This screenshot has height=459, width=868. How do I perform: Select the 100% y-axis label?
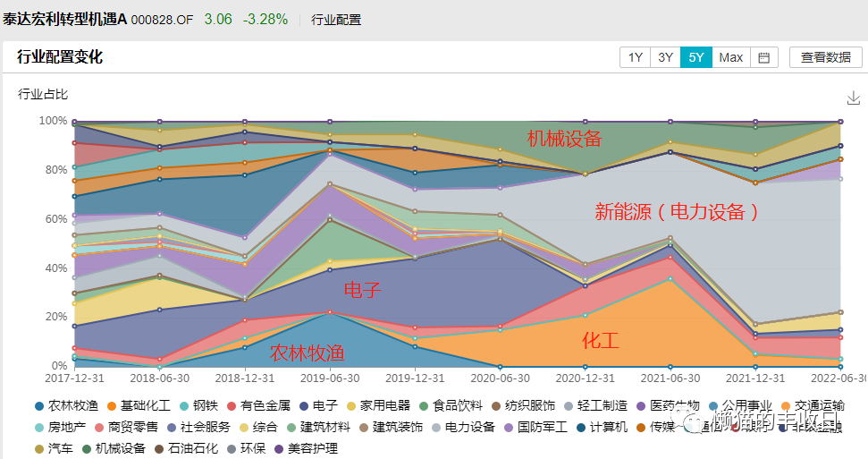[x=53, y=121]
